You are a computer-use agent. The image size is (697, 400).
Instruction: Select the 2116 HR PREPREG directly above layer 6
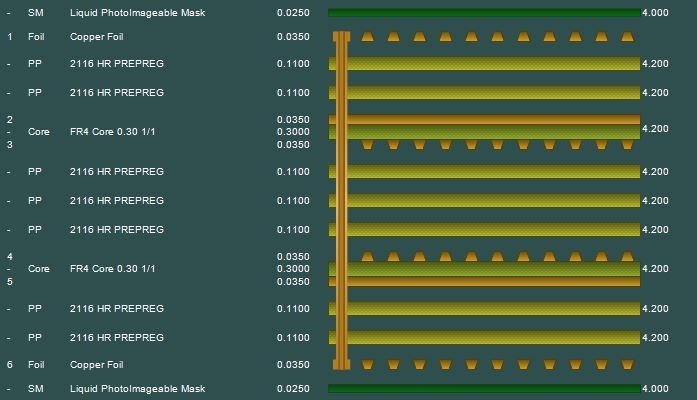click(116, 338)
